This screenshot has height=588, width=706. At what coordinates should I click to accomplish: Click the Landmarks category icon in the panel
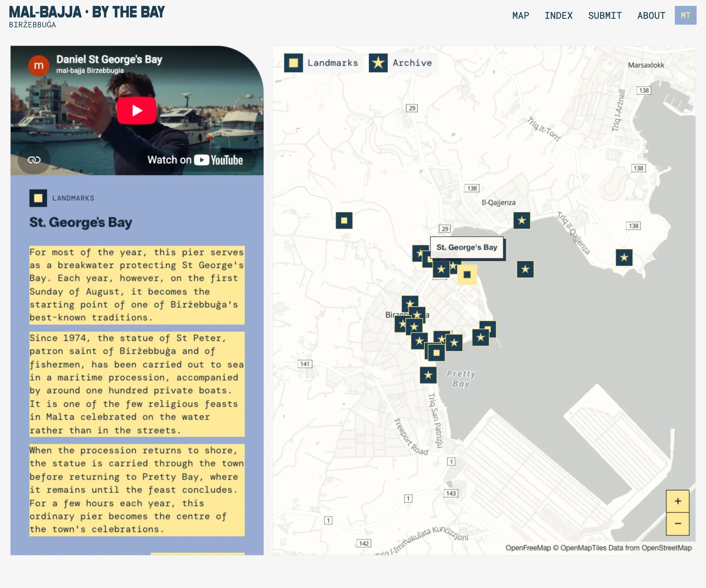[38, 198]
